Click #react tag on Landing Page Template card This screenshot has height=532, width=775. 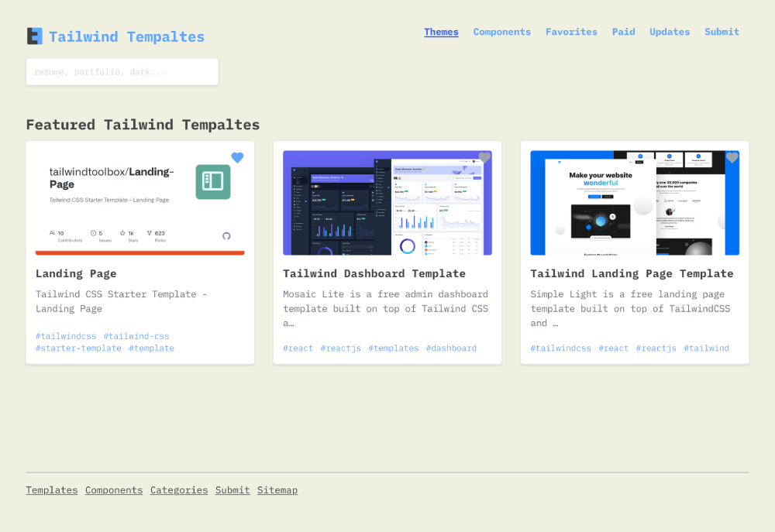pos(613,348)
